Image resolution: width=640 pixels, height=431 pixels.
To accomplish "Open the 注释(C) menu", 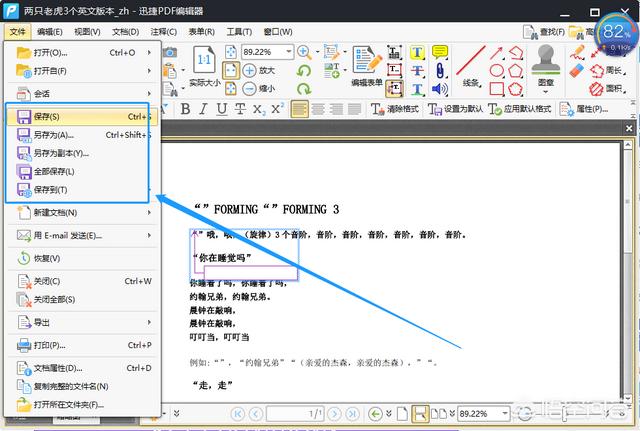I will [x=163, y=31].
